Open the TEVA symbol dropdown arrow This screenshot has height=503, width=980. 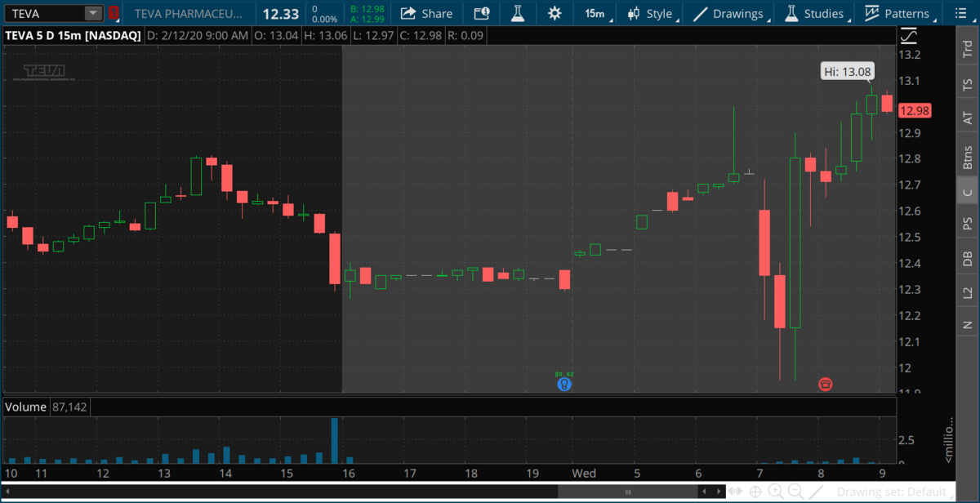93,13
